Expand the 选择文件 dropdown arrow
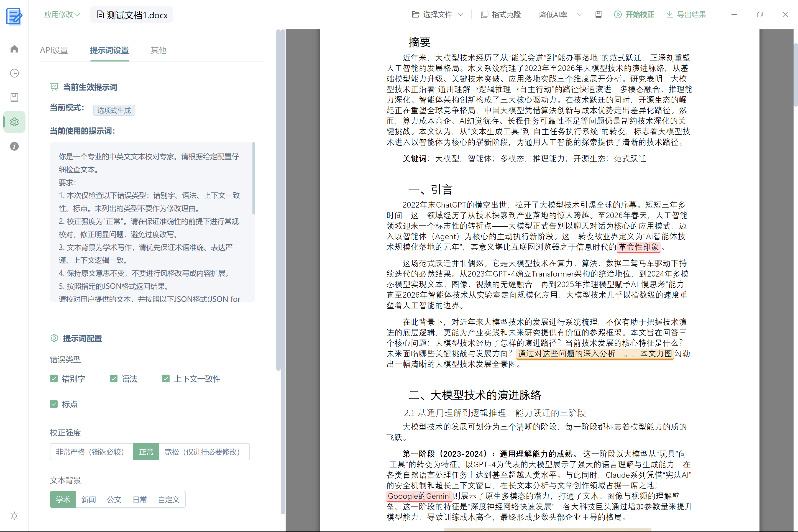Screen dimensions: 798x532 (461, 15)
